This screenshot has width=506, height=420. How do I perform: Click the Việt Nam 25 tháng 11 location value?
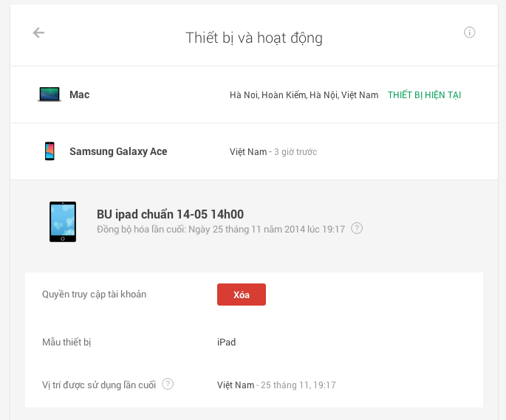tap(276, 385)
